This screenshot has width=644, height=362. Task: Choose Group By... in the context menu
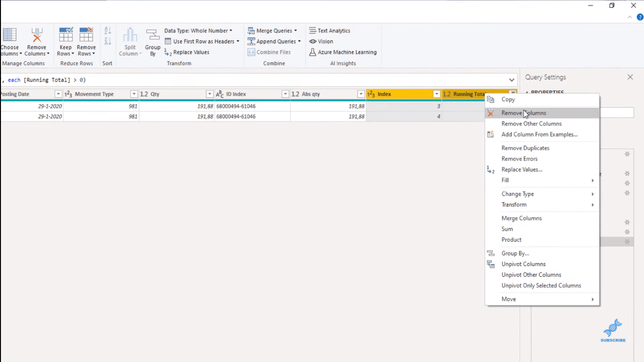click(x=542, y=254)
